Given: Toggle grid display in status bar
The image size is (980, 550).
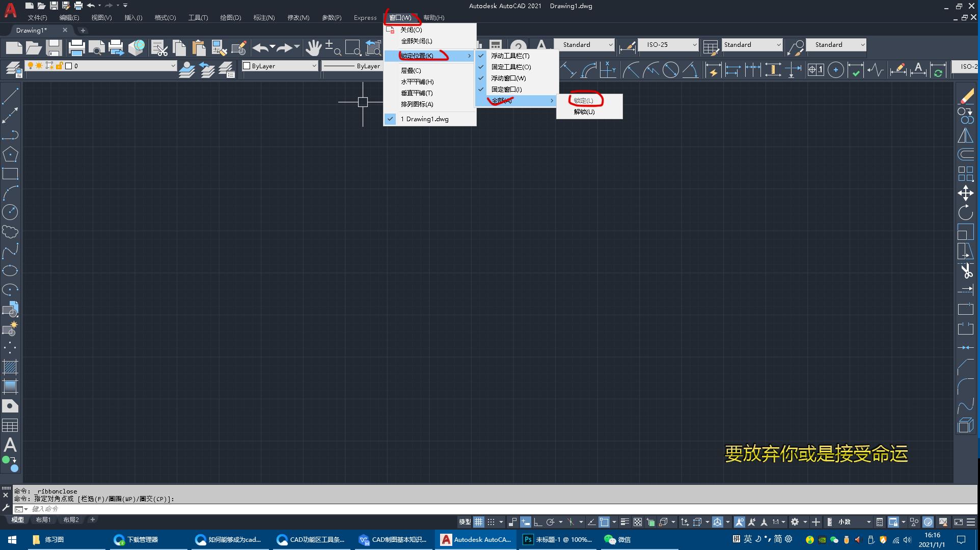Looking at the screenshot, I should coord(478,521).
